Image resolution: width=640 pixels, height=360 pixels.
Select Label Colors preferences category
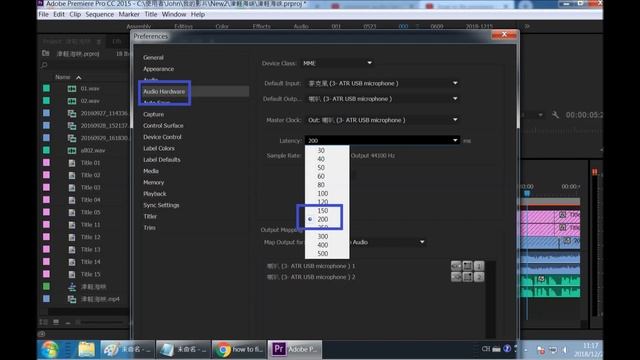coord(159,149)
